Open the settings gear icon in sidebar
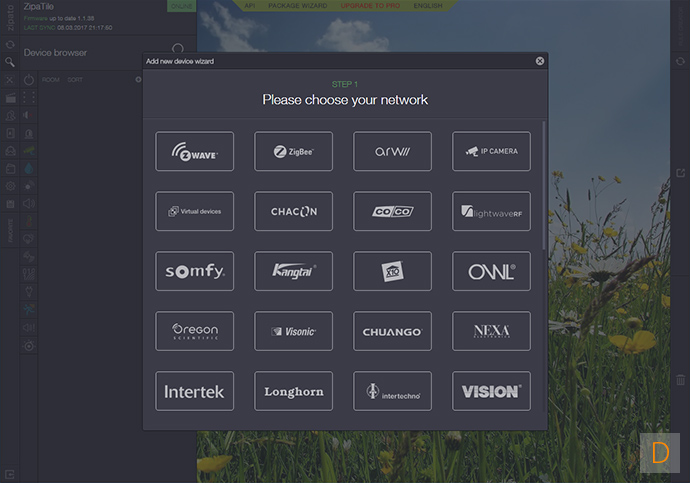 click(11, 186)
